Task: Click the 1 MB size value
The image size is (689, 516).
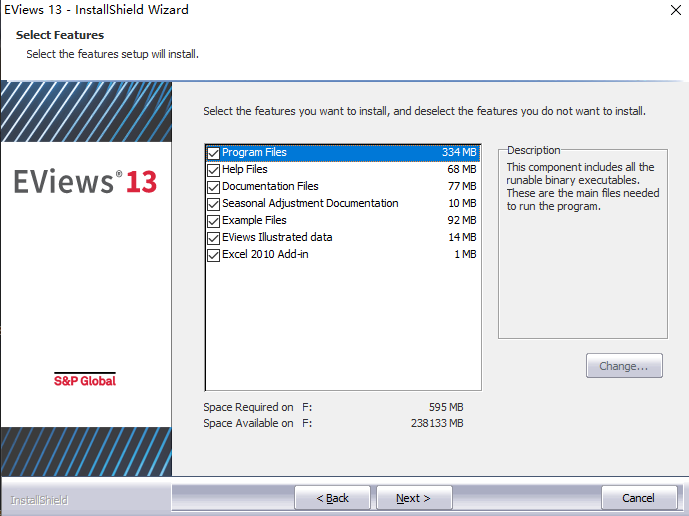Action: 465,254
